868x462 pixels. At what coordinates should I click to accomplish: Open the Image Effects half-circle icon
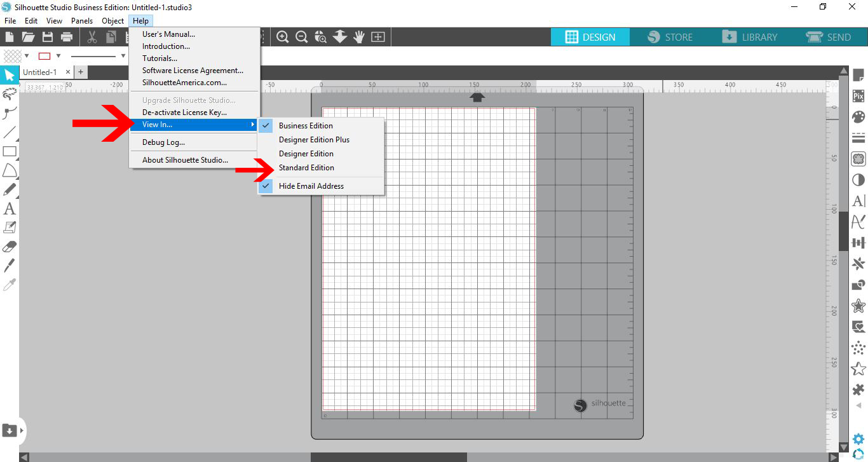858,180
